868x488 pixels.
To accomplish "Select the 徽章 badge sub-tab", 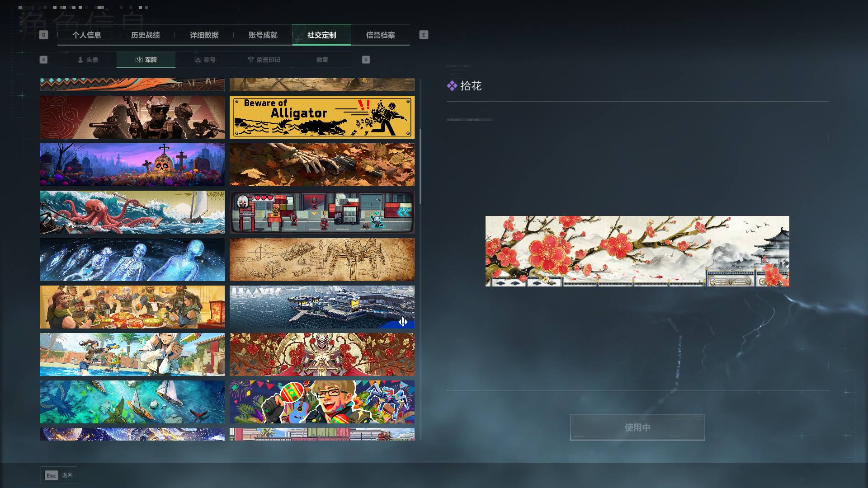I will click(x=322, y=60).
